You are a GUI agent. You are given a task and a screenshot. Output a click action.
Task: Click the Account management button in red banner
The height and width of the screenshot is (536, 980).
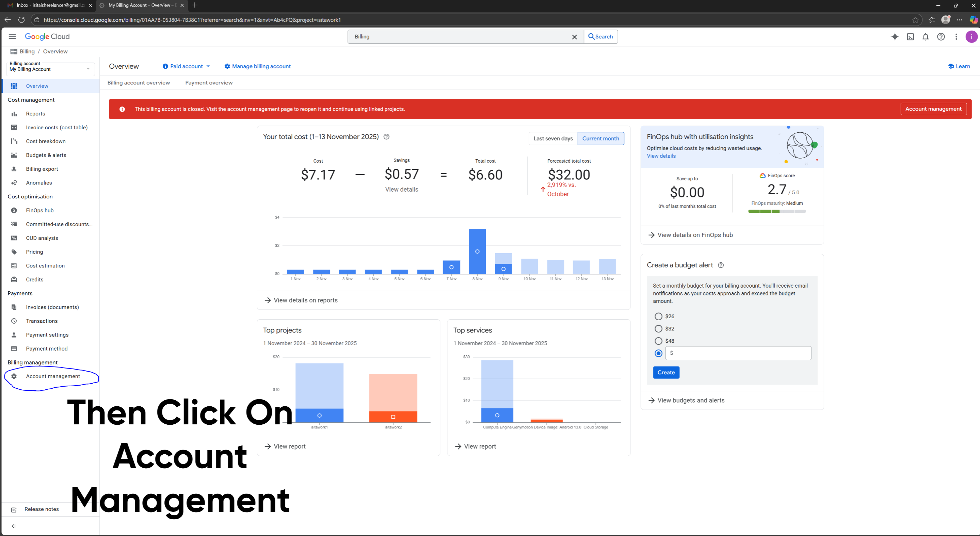click(933, 109)
